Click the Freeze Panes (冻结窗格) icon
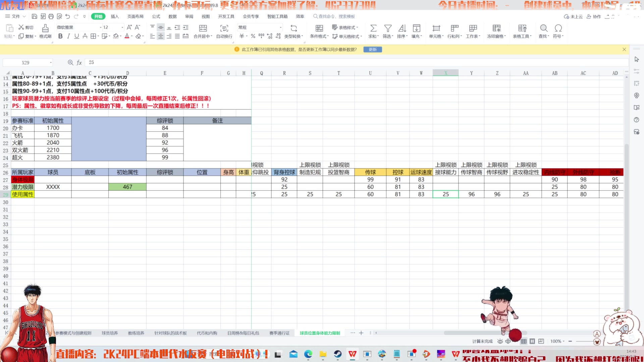The height and width of the screenshot is (362, 644). point(496,28)
